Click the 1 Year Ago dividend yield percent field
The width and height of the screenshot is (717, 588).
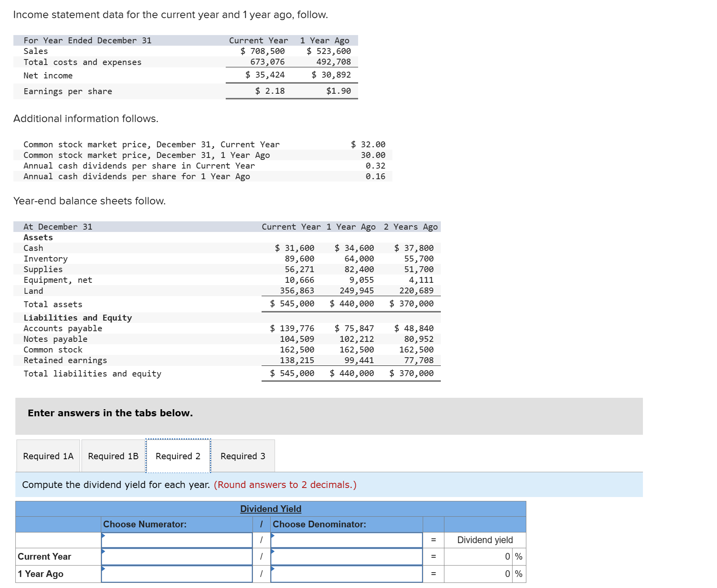pos(479,574)
